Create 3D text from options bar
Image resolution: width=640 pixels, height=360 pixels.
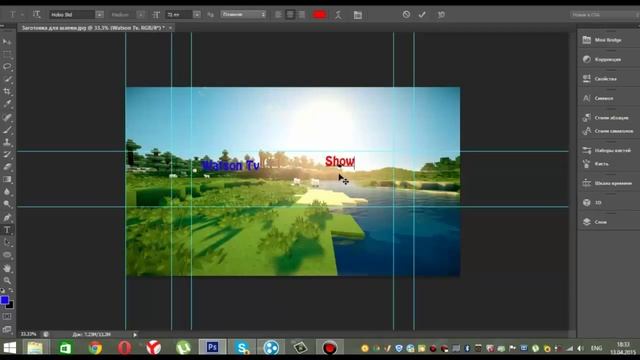[x=441, y=15]
